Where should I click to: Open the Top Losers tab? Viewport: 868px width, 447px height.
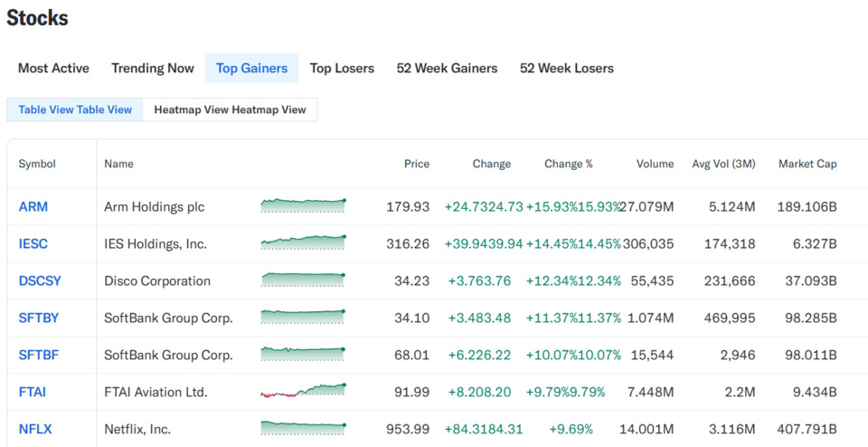point(342,68)
